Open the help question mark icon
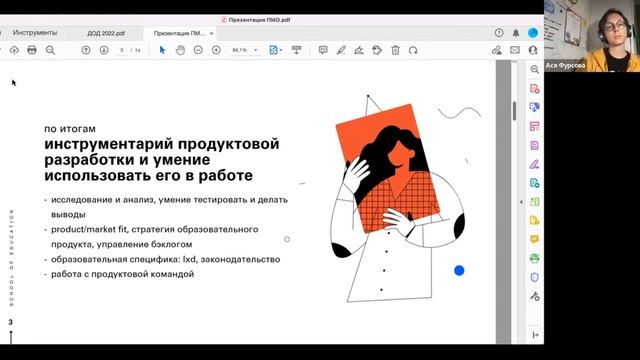 tap(499, 33)
